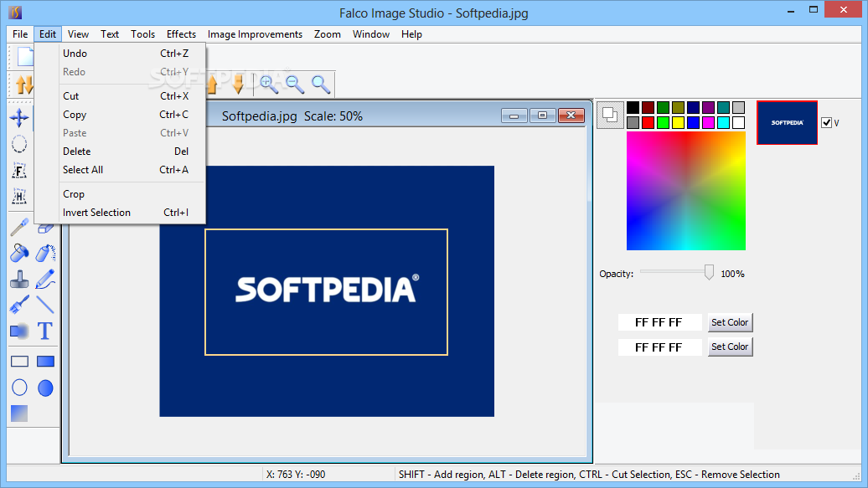Select the T text tool
The width and height of the screenshot is (868, 488).
click(x=45, y=331)
